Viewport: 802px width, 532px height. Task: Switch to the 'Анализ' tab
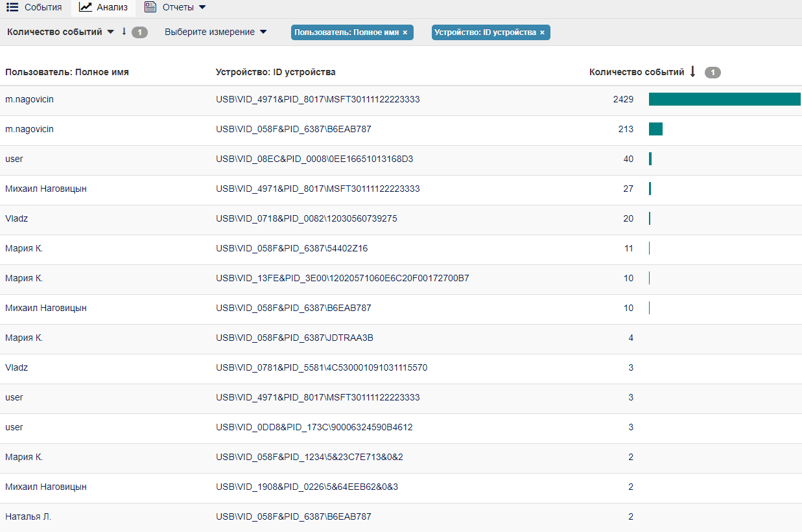click(112, 8)
